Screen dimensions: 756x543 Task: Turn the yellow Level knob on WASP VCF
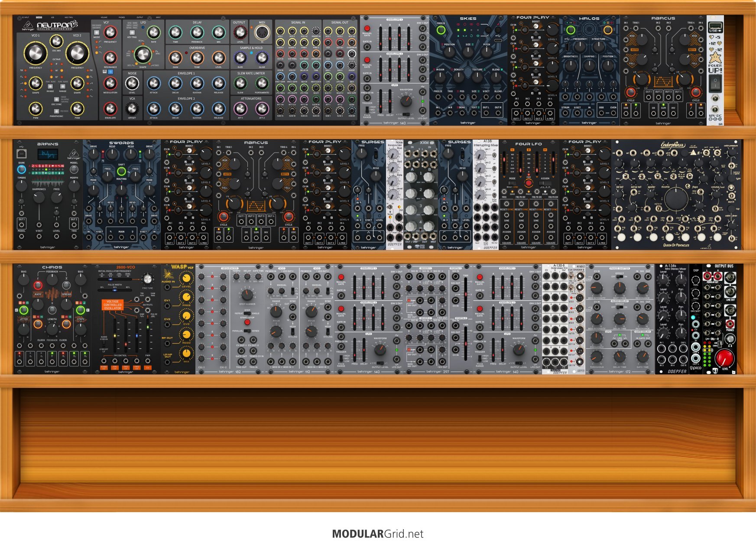tap(186, 279)
